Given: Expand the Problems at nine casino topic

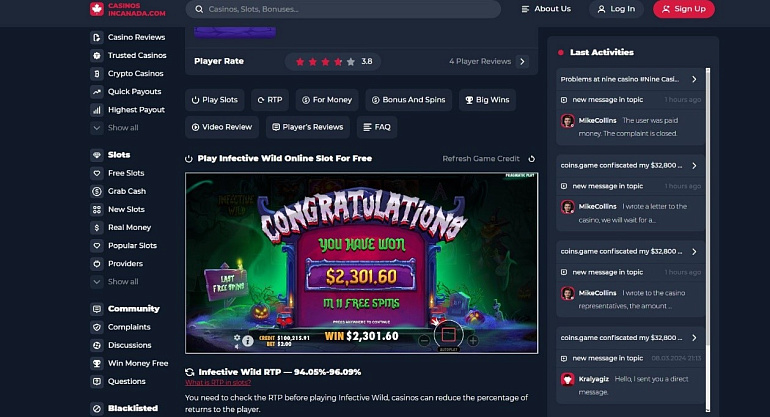Looking at the screenshot, I should coord(630,79).
